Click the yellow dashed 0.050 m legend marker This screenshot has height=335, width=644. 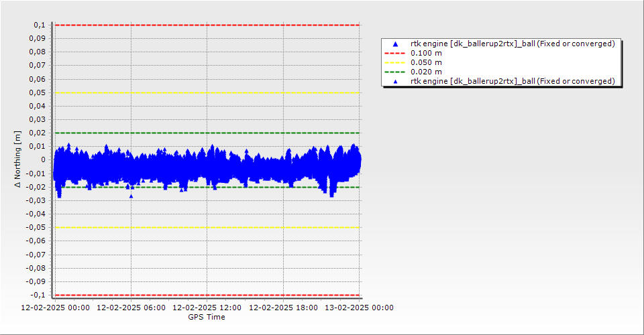pos(395,62)
